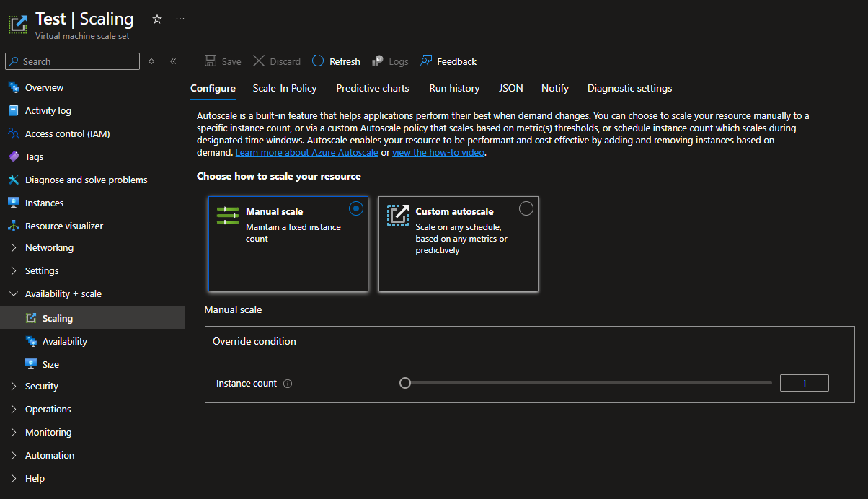This screenshot has width=868, height=499.
Task: Click the Feedback person icon
Action: click(426, 61)
